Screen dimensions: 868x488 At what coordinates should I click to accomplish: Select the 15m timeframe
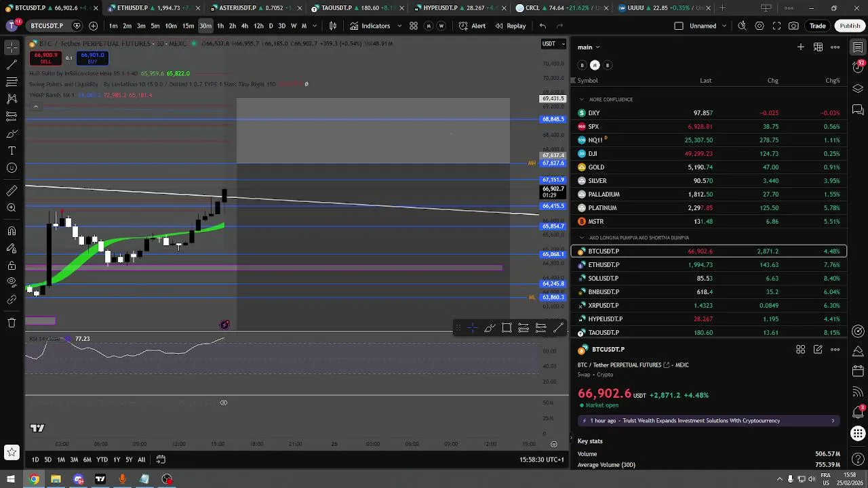[x=188, y=26]
